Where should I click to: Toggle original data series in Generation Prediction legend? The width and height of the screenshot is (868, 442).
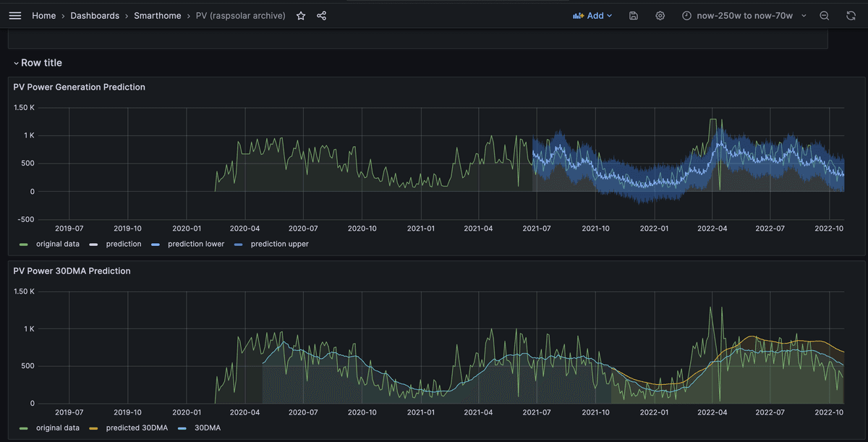(58, 244)
